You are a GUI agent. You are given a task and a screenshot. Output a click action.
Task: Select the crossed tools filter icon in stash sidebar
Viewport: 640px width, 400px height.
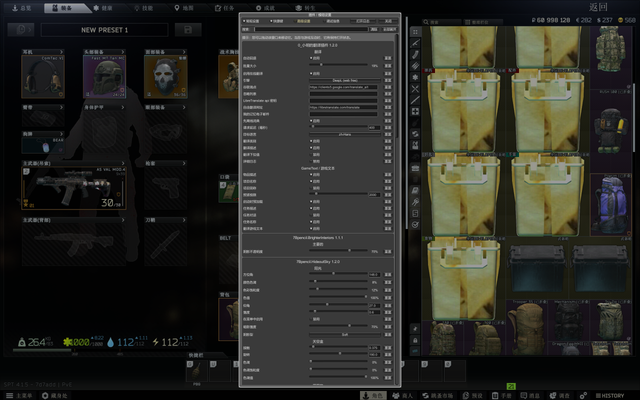click(x=415, y=89)
